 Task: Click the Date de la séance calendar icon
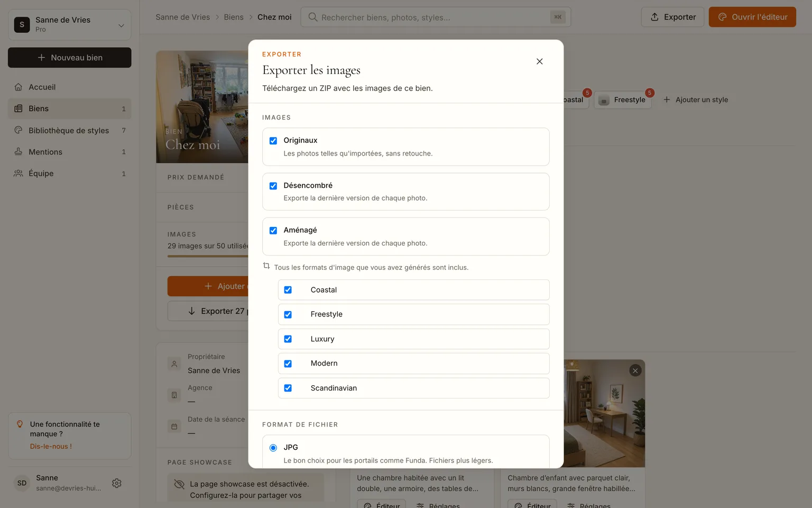click(x=174, y=426)
